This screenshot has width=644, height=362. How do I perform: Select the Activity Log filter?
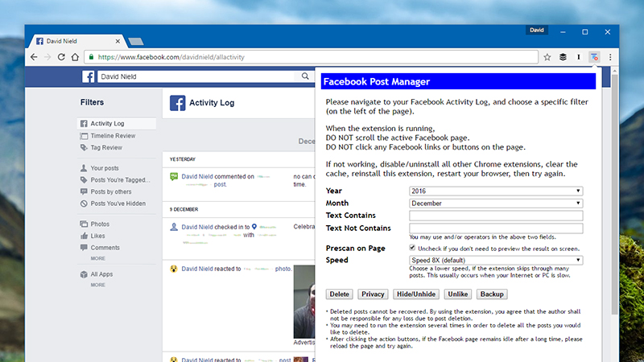click(x=117, y=124)
